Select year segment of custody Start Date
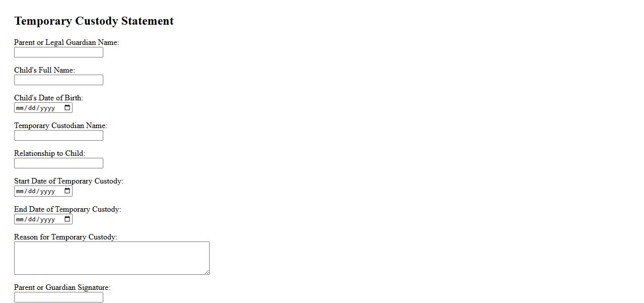 tap(47, 191)
